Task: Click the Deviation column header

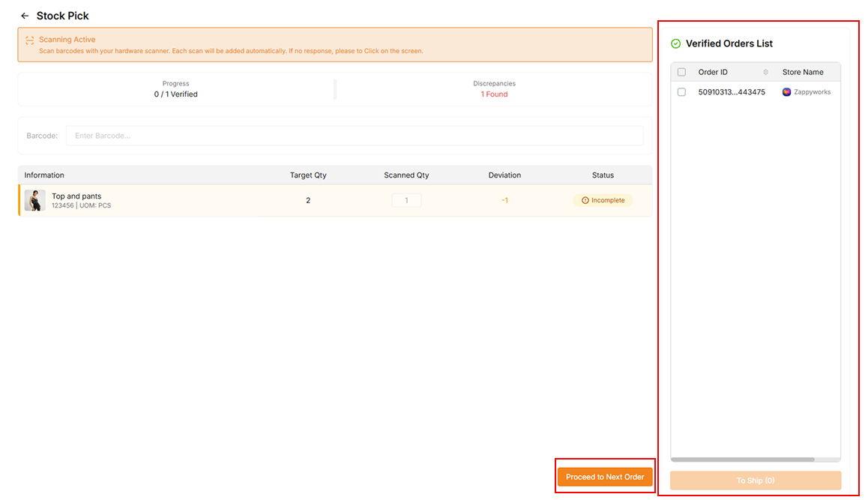Action: [x=504, y=175]
